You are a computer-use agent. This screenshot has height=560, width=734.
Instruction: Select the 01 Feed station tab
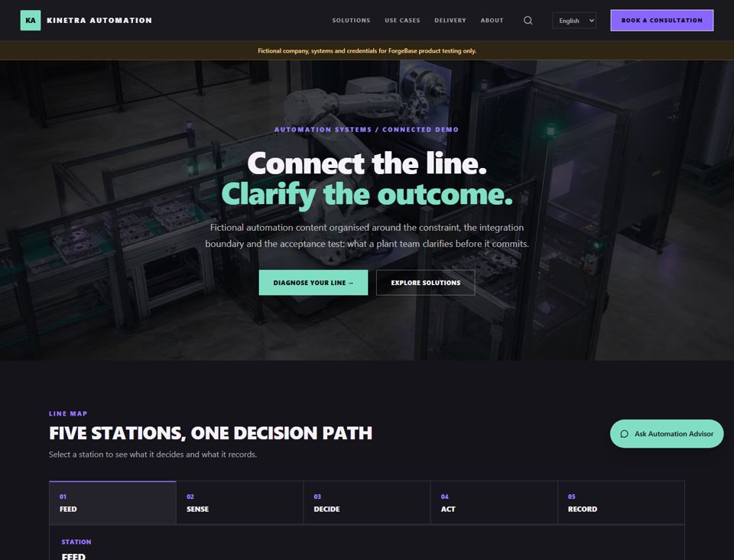pos(113,503)
